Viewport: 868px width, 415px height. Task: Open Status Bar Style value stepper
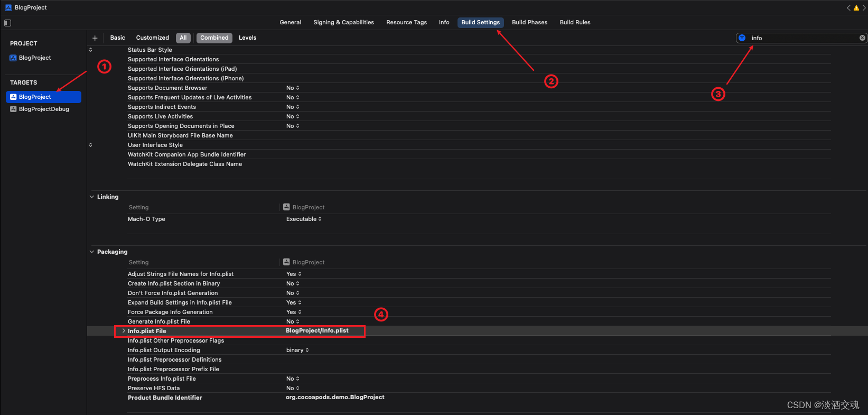(90, 50)
